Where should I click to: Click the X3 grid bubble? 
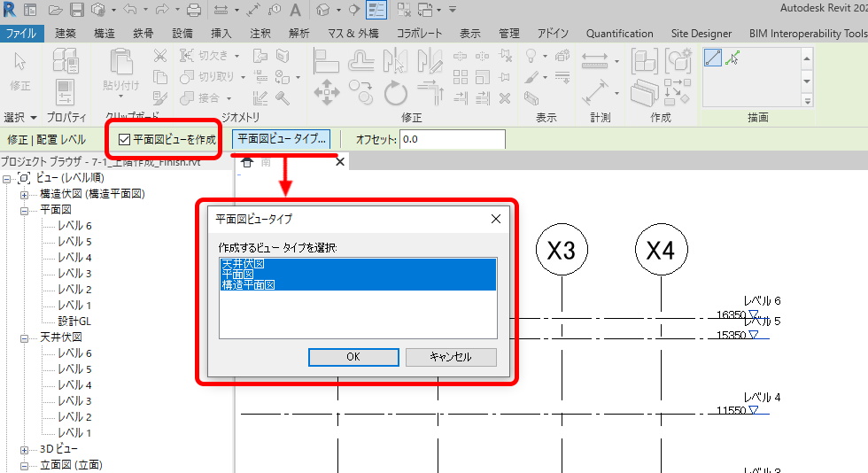point(562,250)
